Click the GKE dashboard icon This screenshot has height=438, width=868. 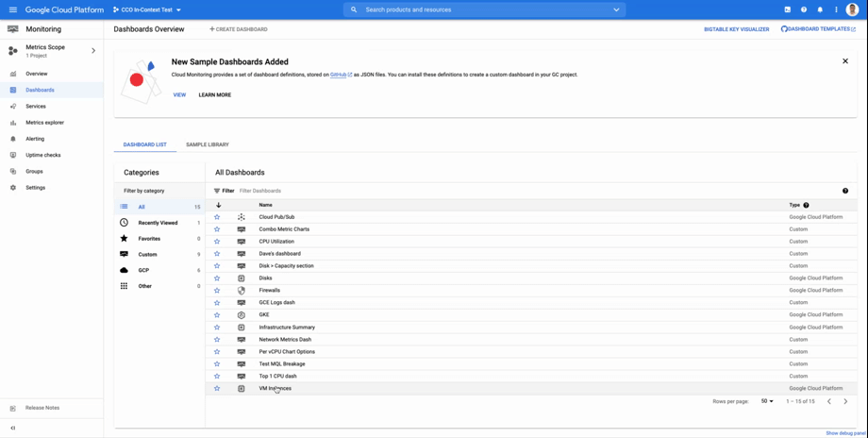241,314
